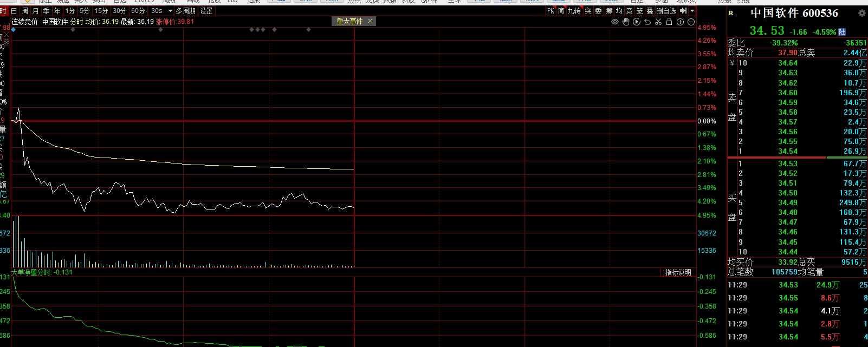Click the hand pan tool icon

pyautogui.click(x=626, y=22)
